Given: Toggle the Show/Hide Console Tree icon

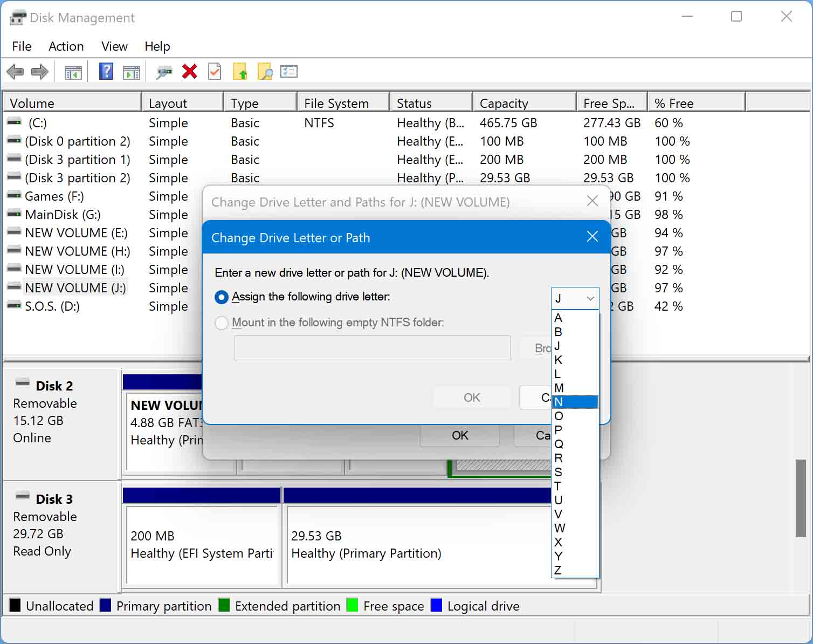Looking at the screenshot, I should (x=73, y=72).
